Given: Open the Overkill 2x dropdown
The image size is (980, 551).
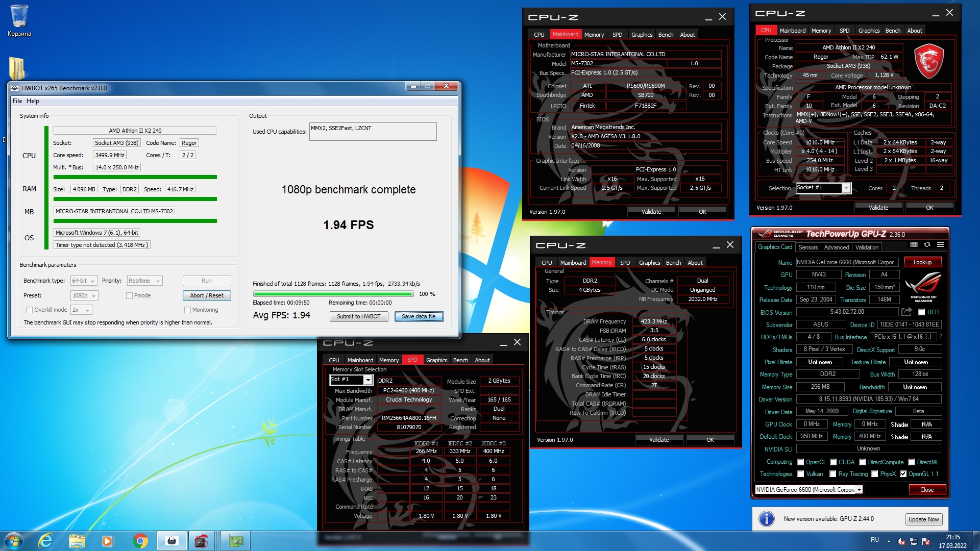Looking at the screenshot, I should (81, 310).
